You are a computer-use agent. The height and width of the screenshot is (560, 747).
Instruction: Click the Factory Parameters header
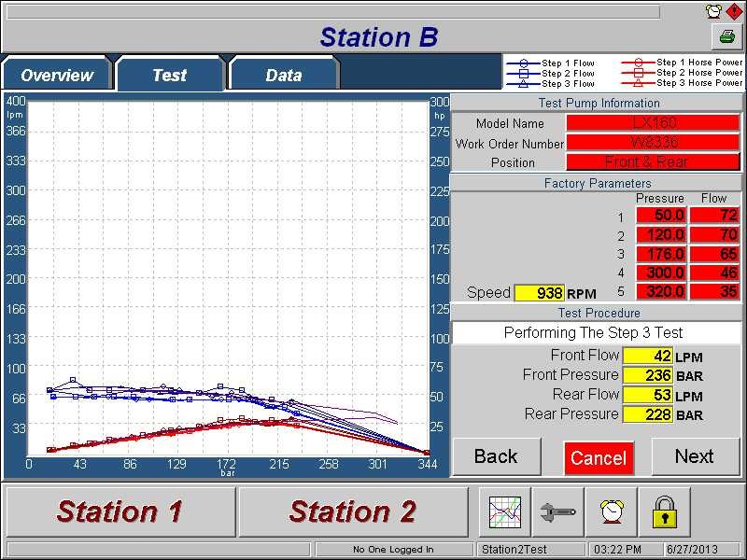coord(598,183)
